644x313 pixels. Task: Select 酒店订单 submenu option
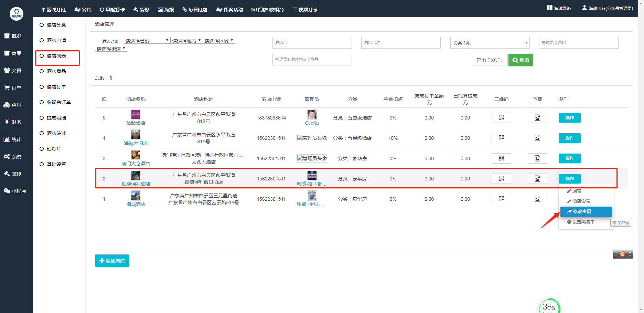56,87
